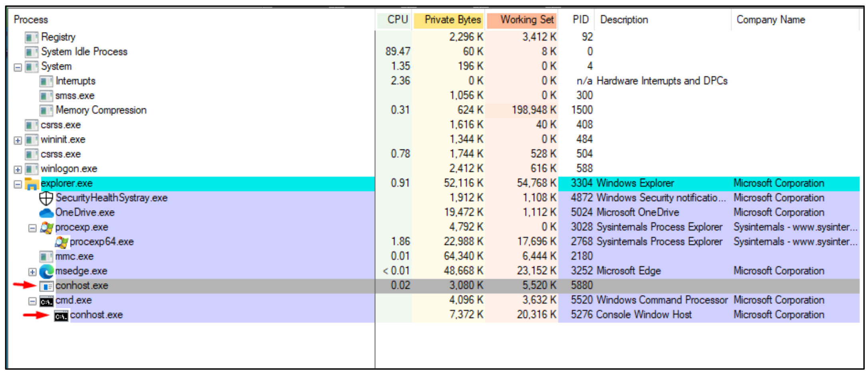Click Private Bytes value 64,340 K
This screenshot has height=375, width=868.
coord(464,256)
